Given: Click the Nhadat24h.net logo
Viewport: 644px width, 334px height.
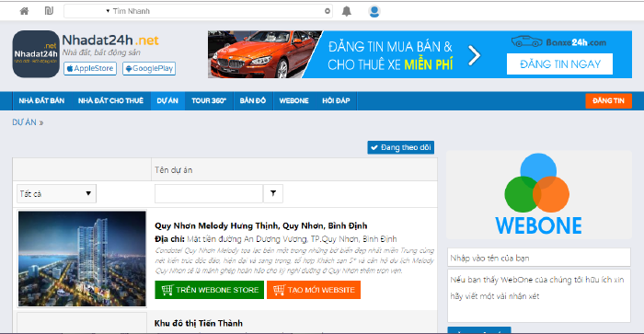Looking at the screenshot, I should pos(36,53).
